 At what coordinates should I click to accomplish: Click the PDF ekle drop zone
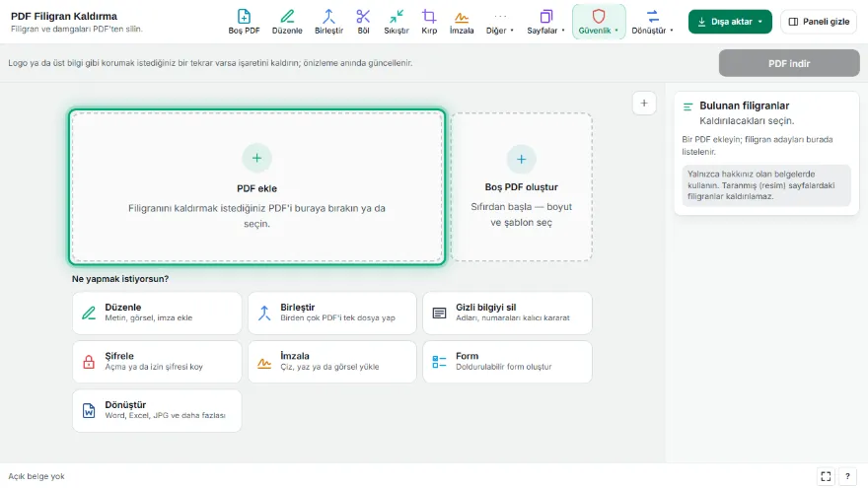tap(256, 187)
